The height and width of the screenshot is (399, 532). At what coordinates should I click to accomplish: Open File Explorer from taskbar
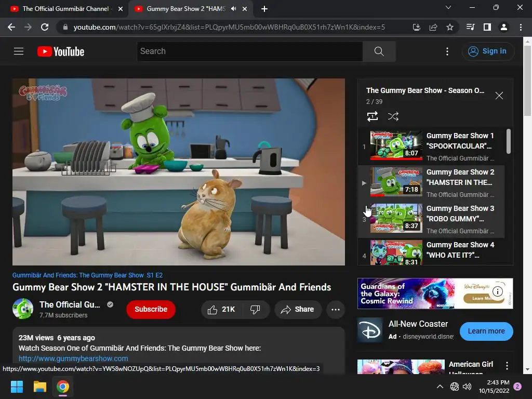point(39,387)
